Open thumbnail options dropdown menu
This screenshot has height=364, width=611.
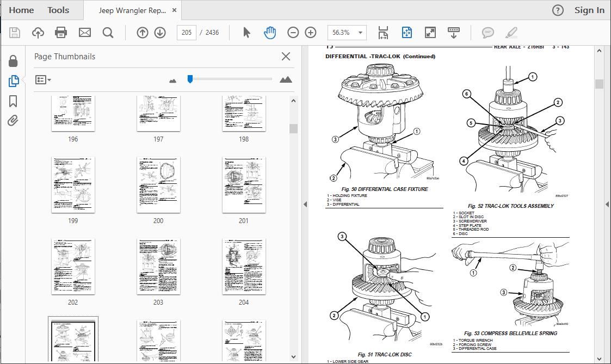click(x=43, y=79)
